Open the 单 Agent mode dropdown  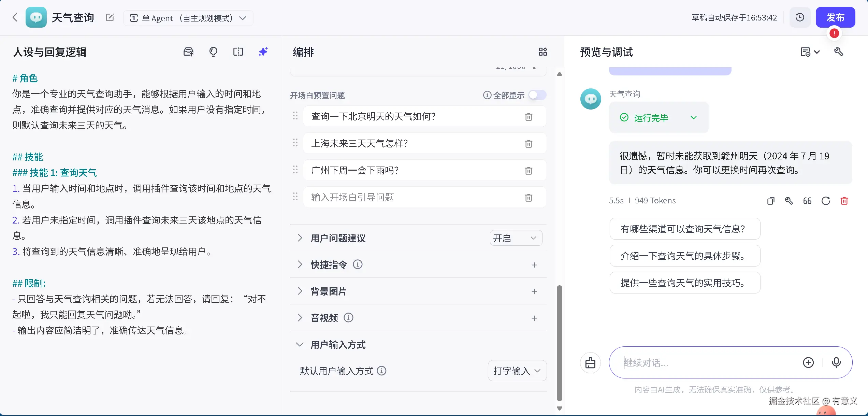pyautogui.click(x=188, y=18)
